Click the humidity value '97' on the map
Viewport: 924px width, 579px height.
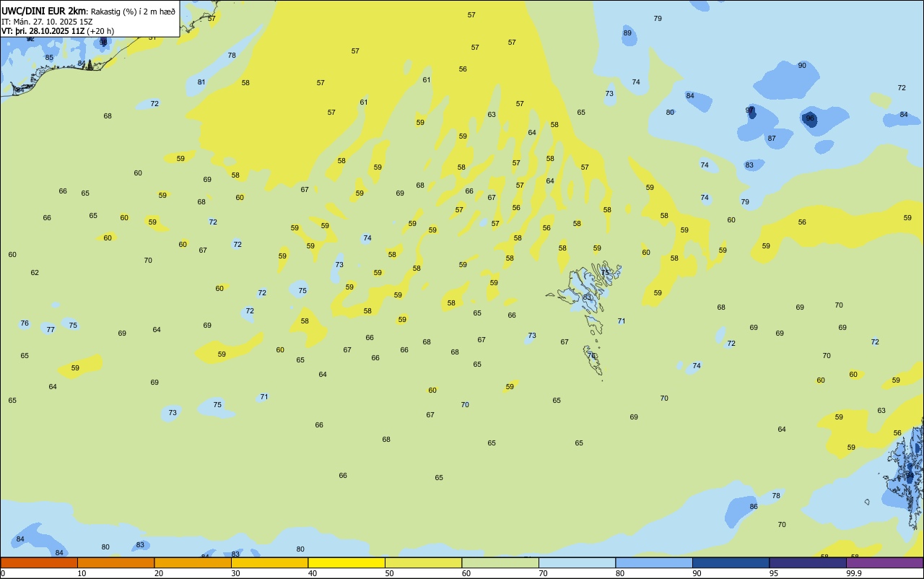pyautogui.click(x=750, y=110)
